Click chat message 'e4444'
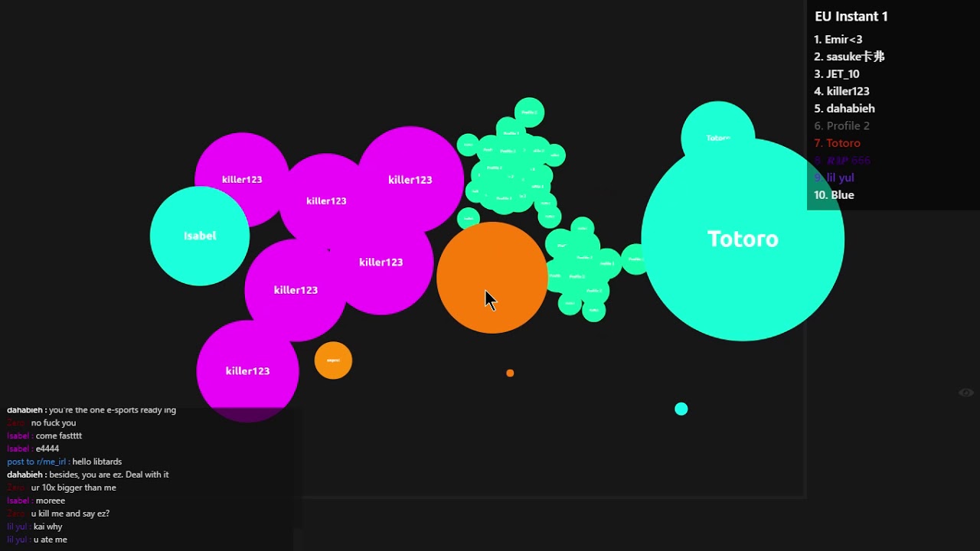This screenshot has width=980, height=551. (x=47, y=448)
